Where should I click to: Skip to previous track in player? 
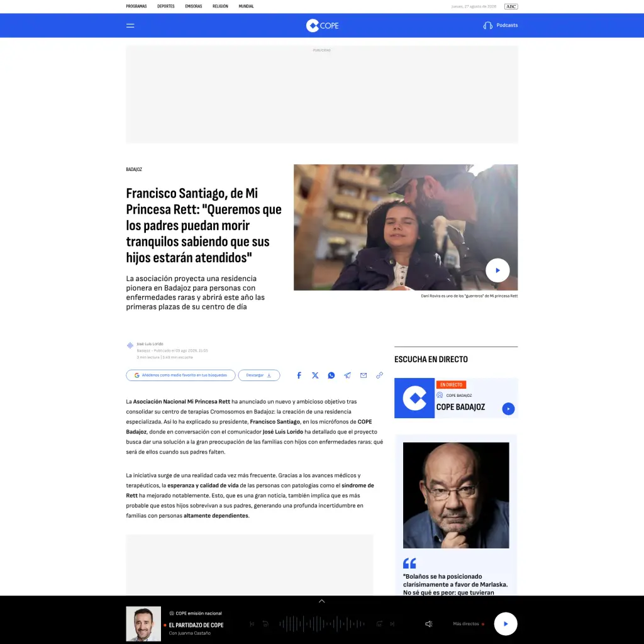[252, 624]
